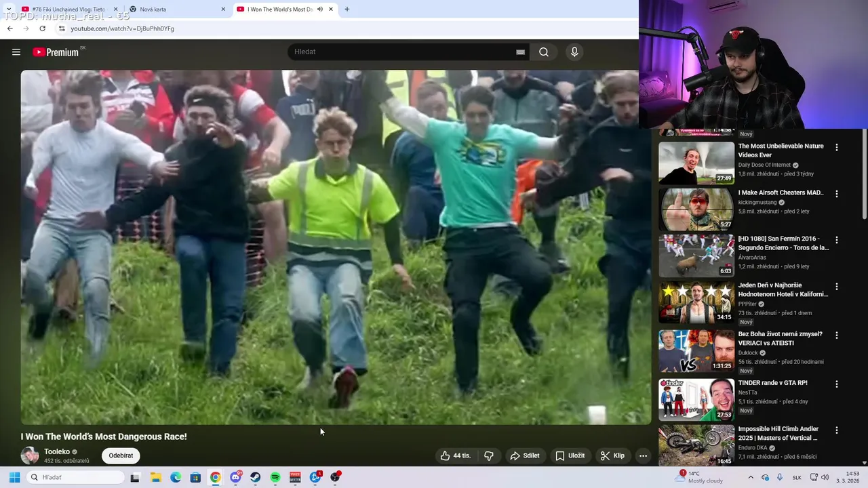Mute the tab via its speaker icon
This screenshot has height=488, width=868.
click(319, 9)
